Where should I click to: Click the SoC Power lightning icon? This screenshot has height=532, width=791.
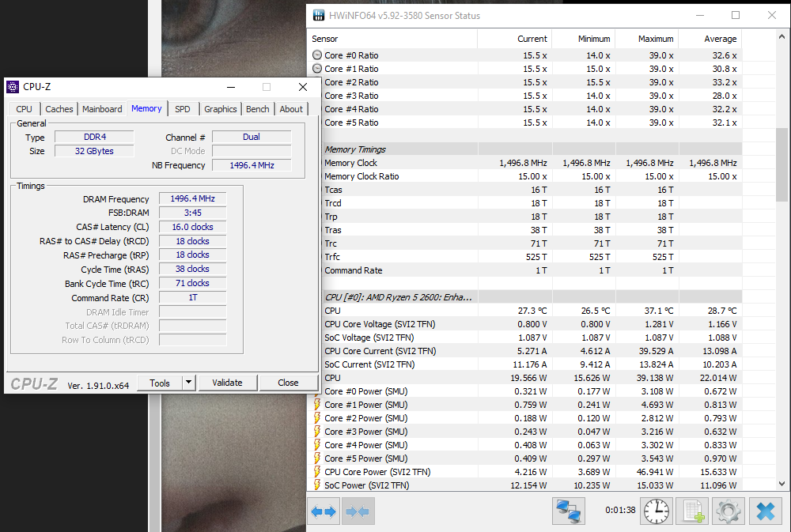317,485
